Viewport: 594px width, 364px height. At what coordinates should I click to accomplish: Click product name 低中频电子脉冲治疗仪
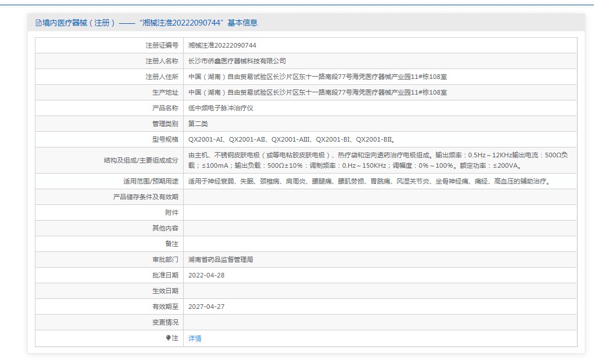(221, 108)
